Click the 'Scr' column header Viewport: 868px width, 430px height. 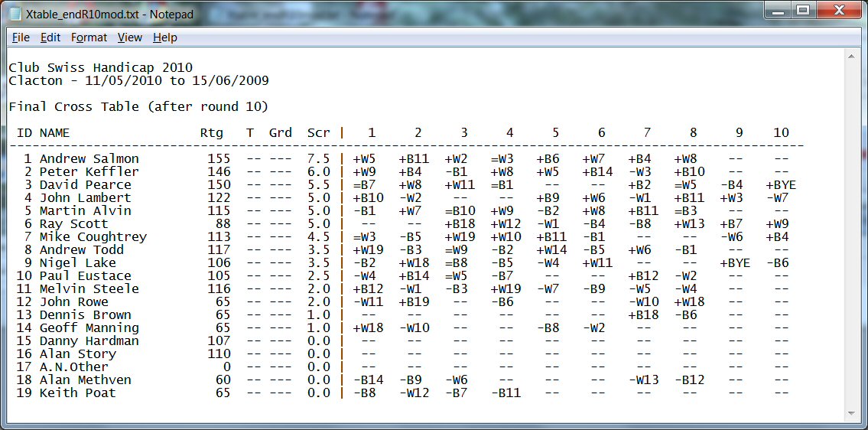click(x=319, y=133)
